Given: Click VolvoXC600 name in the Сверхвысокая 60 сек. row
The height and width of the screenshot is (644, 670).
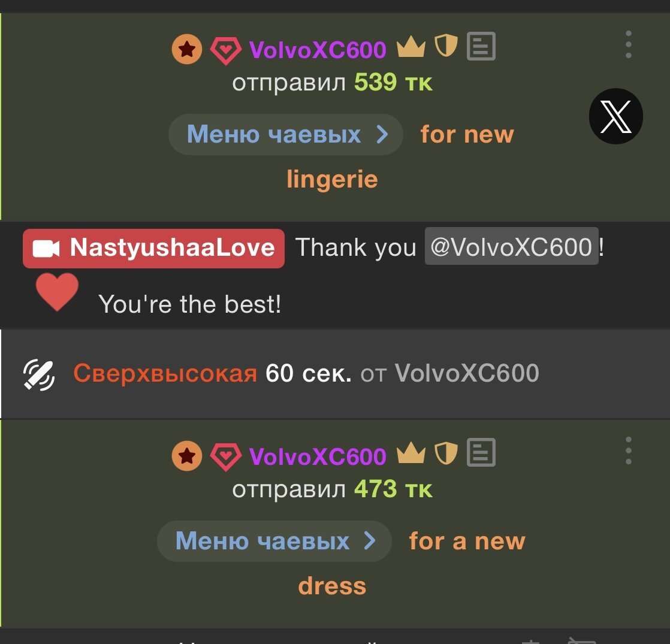Looking at the screenshot, I should coord(467,373).
